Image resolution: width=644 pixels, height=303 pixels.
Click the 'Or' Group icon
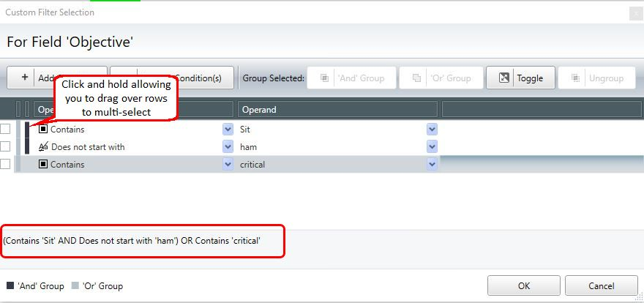416,78
